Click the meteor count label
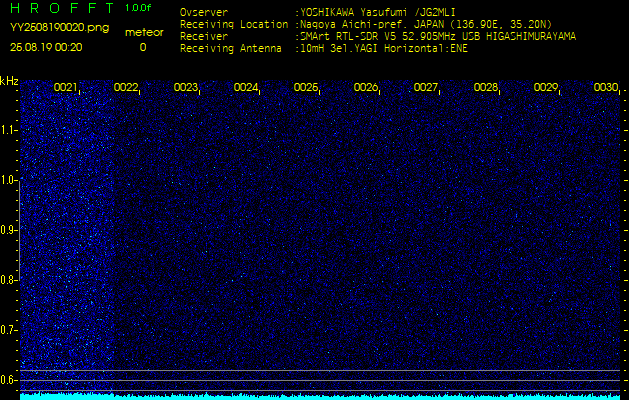Screen dimensions: 629x400 pos(144,33)
